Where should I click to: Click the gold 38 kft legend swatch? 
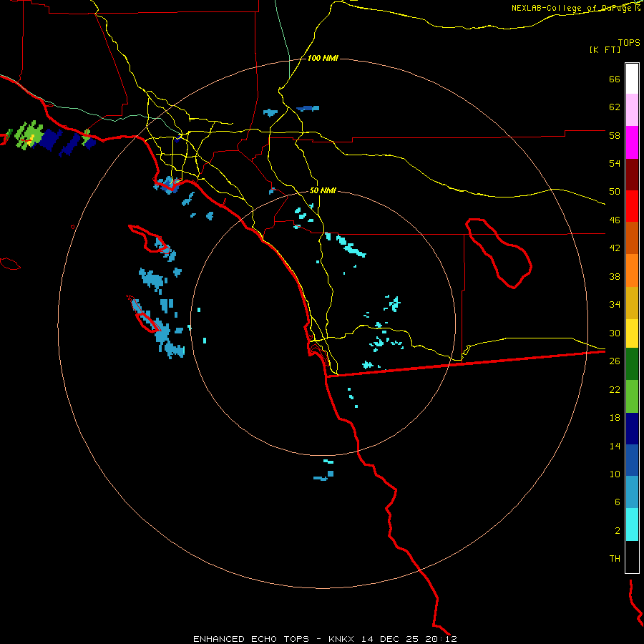(x=632, y=303)
